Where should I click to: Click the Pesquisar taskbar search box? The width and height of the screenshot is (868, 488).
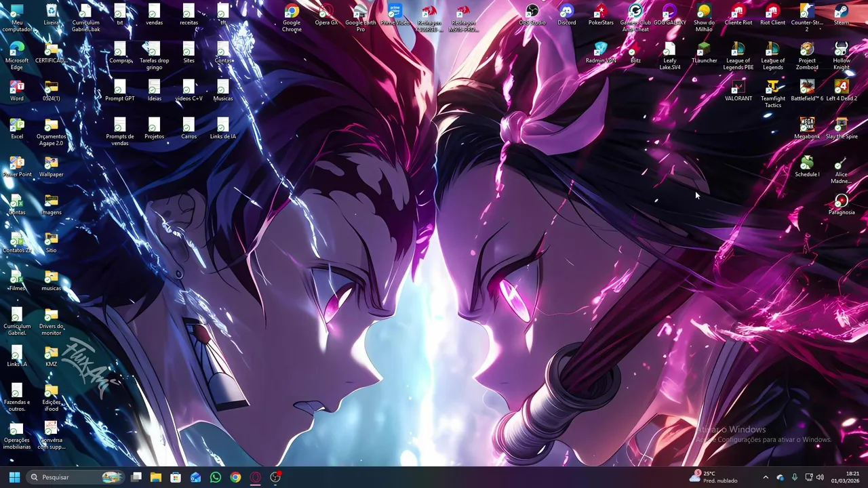pyautogui.click(x=76, y=477)
